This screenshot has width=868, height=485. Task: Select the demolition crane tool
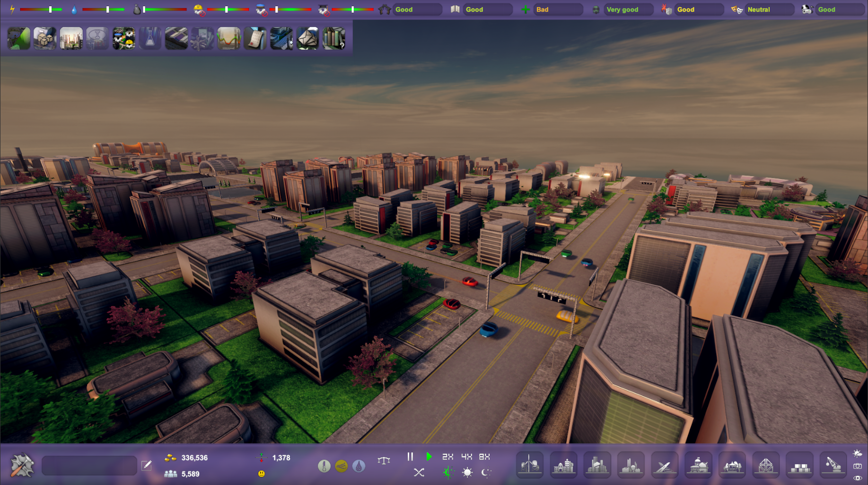click(833, 465)
